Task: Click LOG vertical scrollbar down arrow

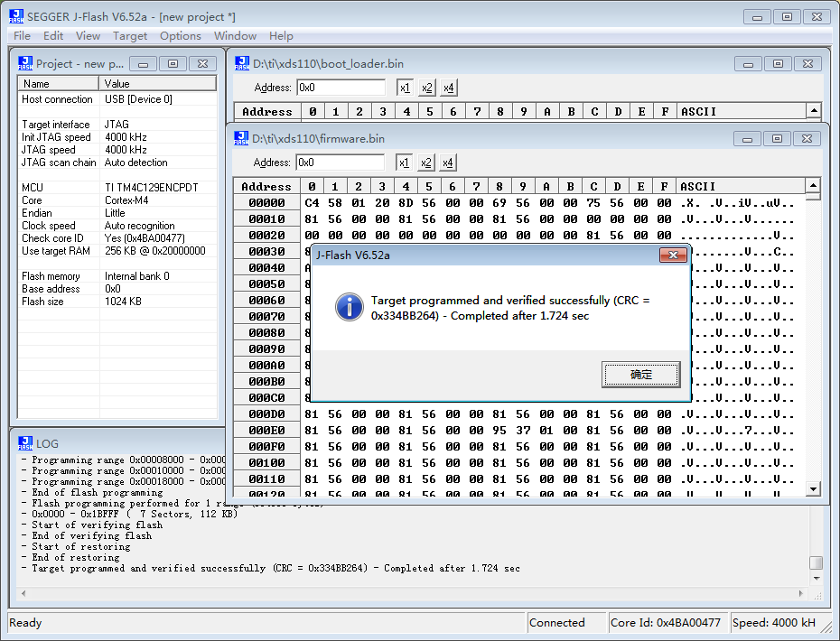Action: (x=817, y=578)
